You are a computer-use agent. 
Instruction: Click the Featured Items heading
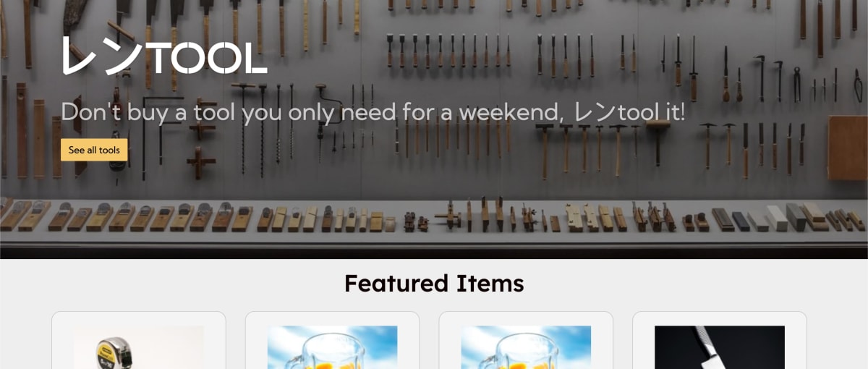(434, 283)
